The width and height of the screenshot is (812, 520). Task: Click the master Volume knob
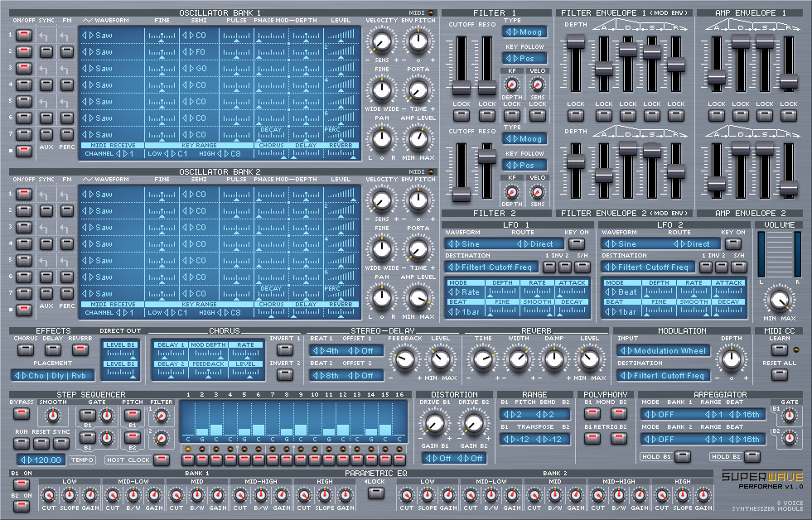(x=780, y=300)
